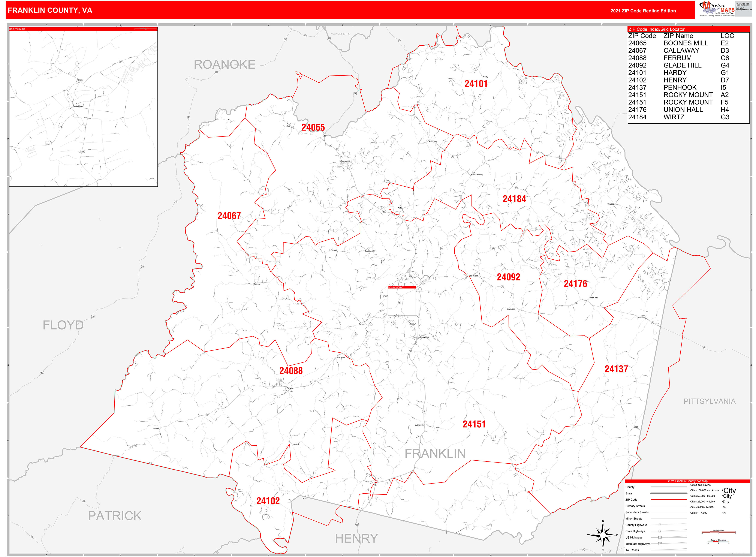Select the small Rocky Mount inset box inside the Franklin County map
The image size is (756, 557).
click(402, 301)
